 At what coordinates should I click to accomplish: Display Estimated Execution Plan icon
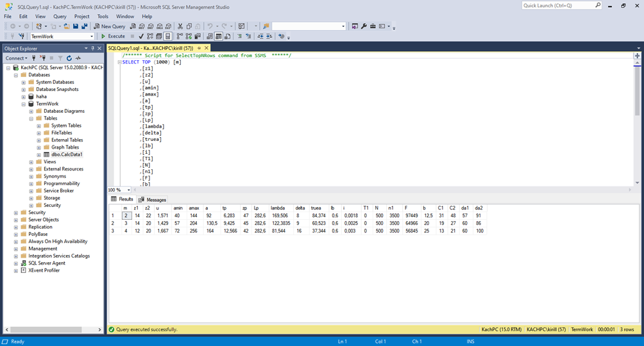point(150,36)
